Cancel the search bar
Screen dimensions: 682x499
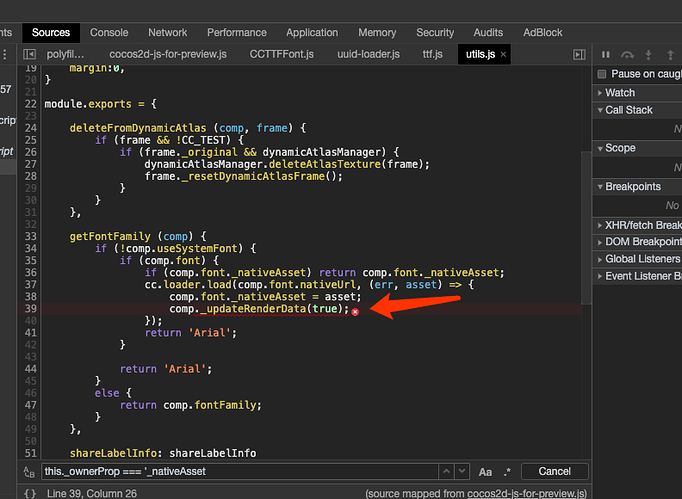[555, 472]
